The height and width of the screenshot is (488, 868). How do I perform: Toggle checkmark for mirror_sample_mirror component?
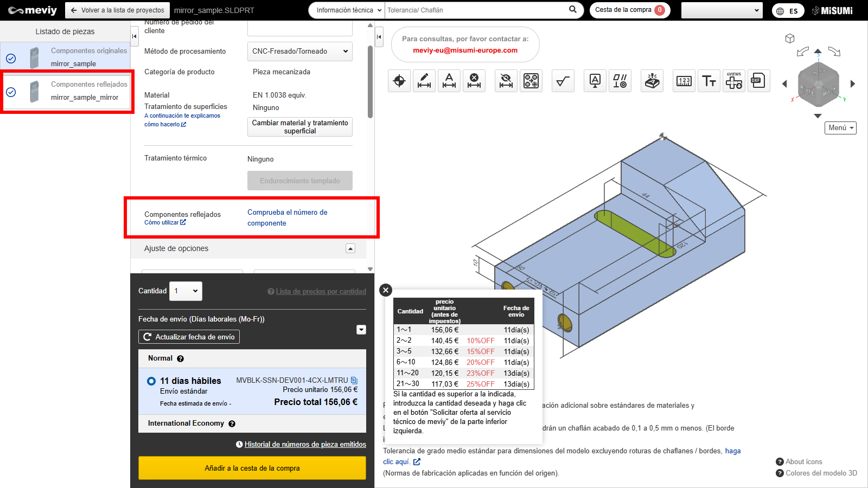(11, 92)
